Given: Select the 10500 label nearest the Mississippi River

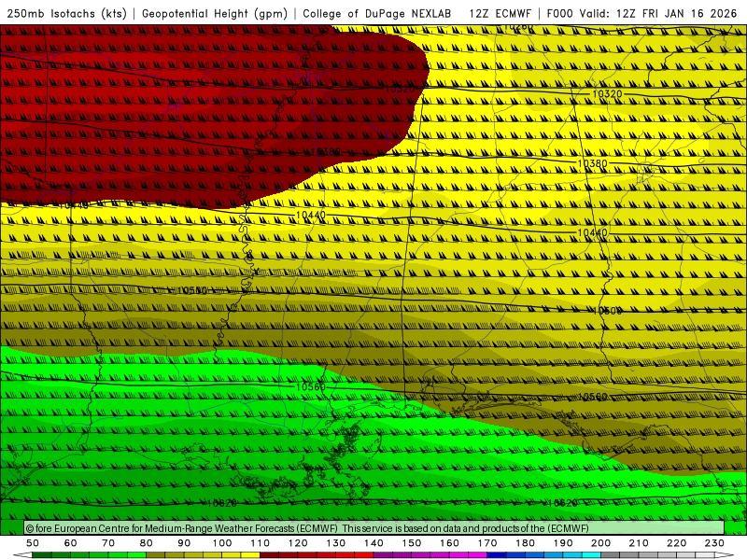Looking at the screenshot, I should coord(192,290).
